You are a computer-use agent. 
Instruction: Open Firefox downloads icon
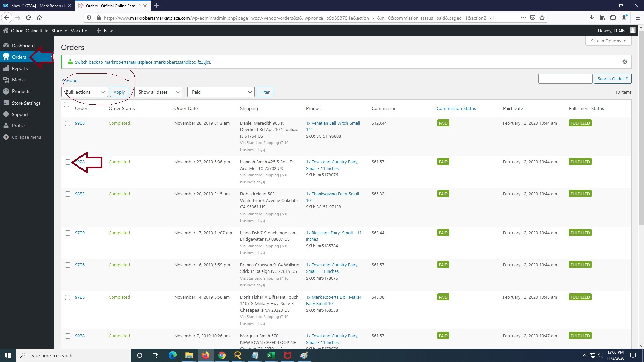click(x=592, y=18)
